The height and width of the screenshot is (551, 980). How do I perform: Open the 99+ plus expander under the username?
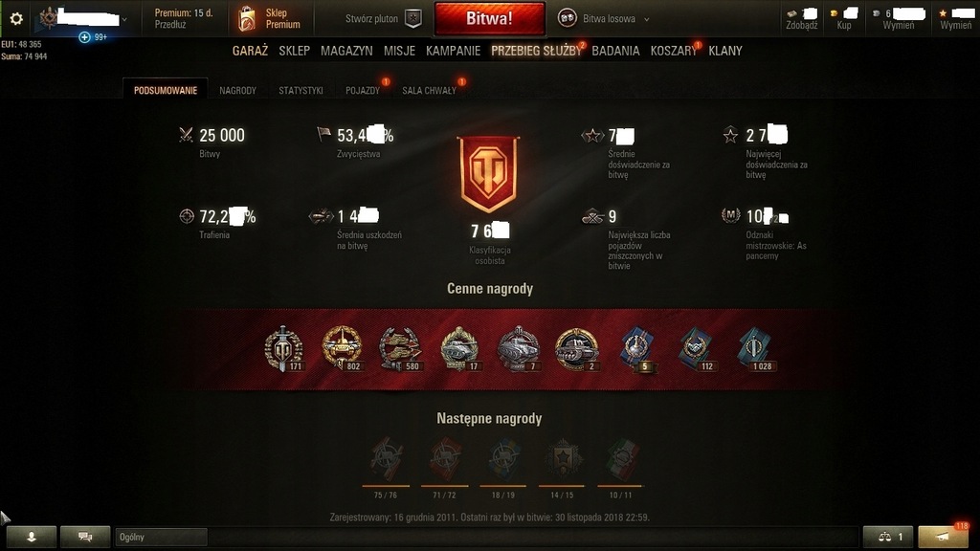(93, 37)
